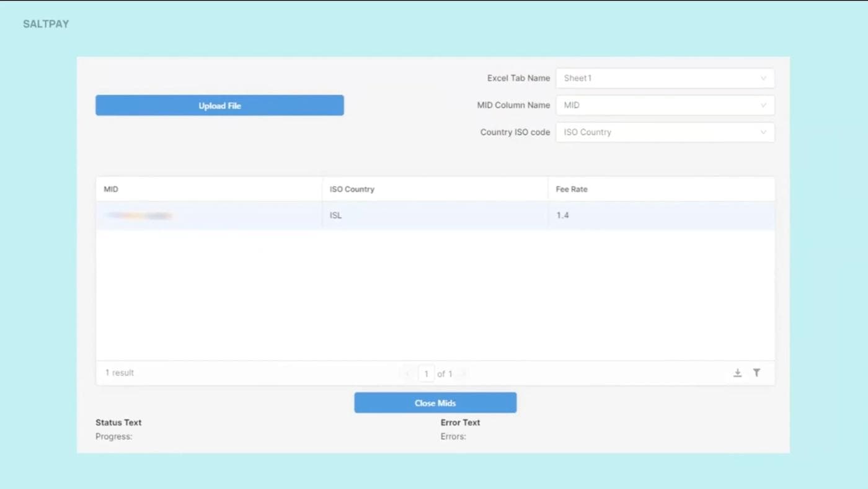The image size is (868, 489).
Task: Click the previous page arrow
Action: click(407, 374)
